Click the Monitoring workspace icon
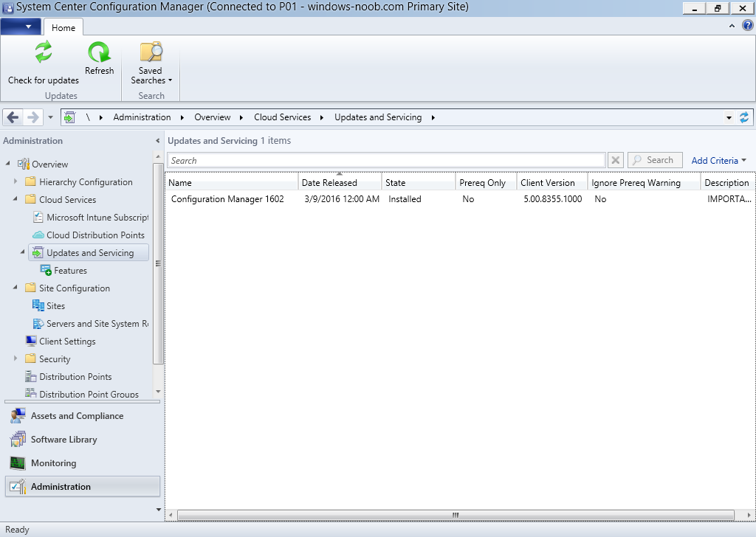 (x=18, y=462)
